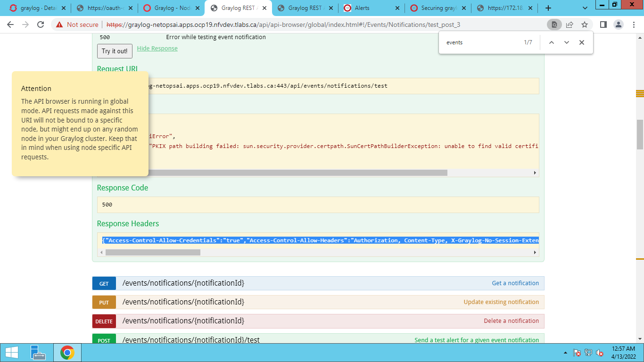
Task: Open the network tray icon
Action: [588, 353]
